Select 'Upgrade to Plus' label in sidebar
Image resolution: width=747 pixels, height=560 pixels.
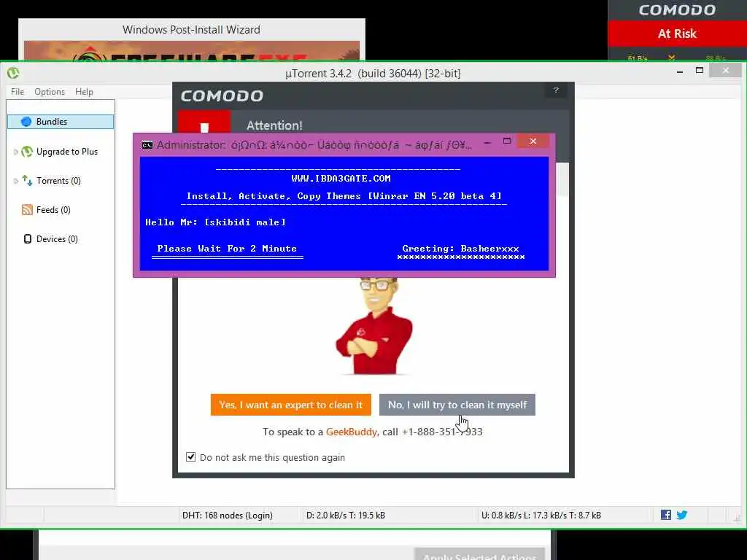click(66, 152)
